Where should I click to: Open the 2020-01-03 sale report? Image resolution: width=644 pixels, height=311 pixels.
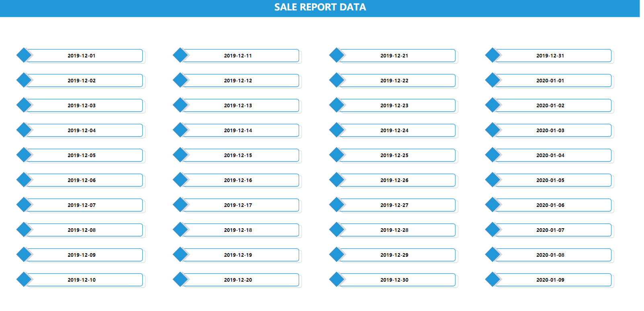[553, 130]
